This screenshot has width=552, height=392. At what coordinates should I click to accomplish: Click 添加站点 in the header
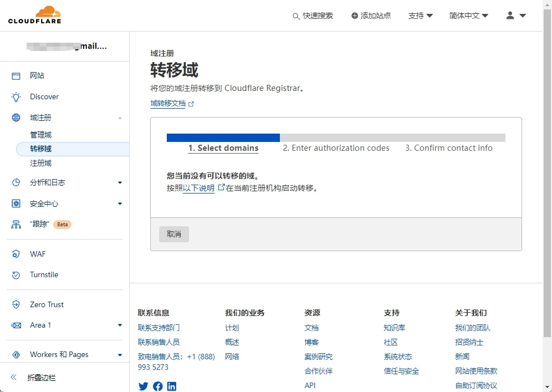(x=376, y=16)
